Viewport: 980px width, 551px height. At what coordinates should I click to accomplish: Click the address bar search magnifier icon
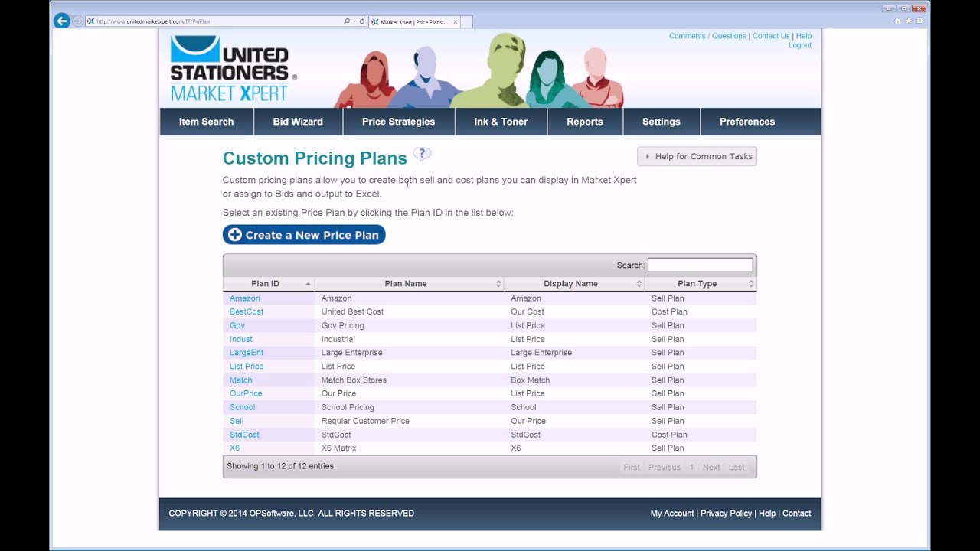pyautogui.click(x=347, y=21)
